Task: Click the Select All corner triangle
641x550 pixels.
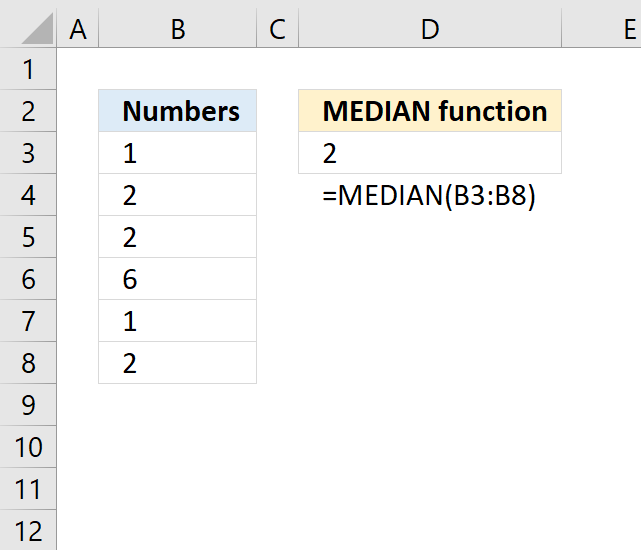Action: point(37,29)
